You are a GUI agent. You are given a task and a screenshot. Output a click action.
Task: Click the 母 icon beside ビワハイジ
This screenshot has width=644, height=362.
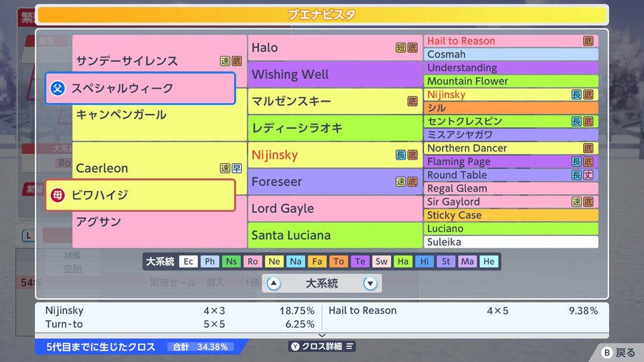click(x=57, y=195)
